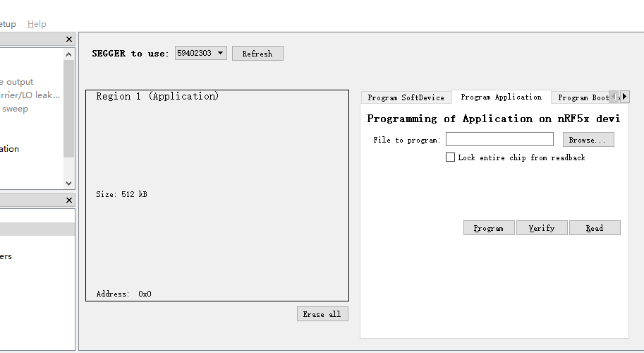Close the upper left side panel
644x353 pixels.
(68, 40)
